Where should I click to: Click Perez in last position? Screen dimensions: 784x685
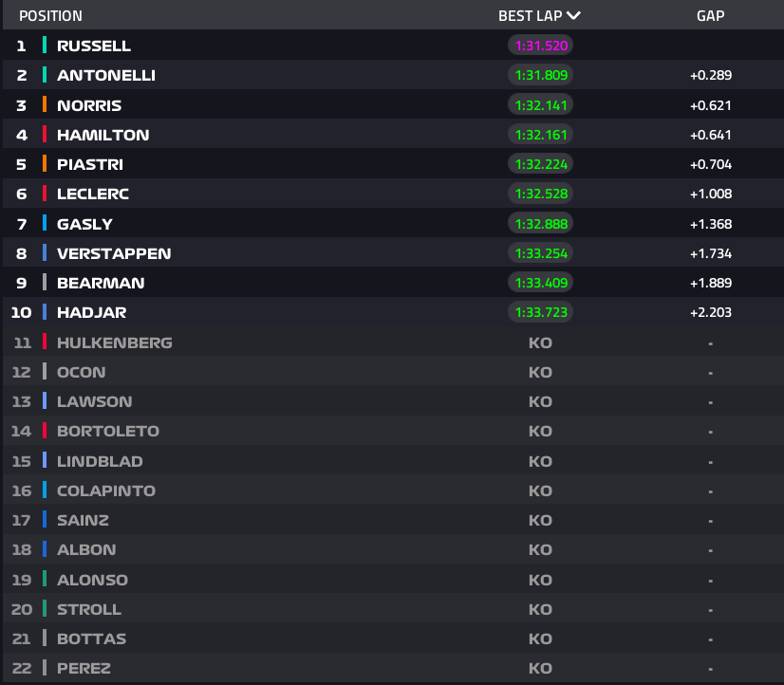pyautogui.click(x=84, y=668)
